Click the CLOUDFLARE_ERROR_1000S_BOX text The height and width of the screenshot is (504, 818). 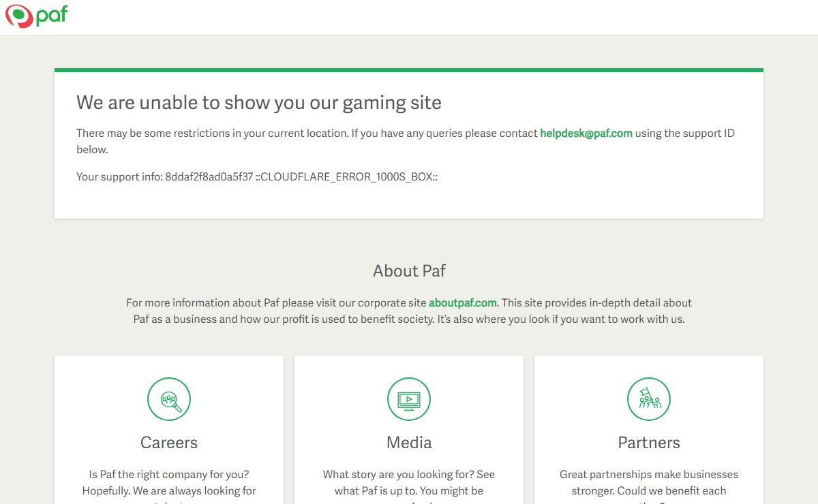346,177
